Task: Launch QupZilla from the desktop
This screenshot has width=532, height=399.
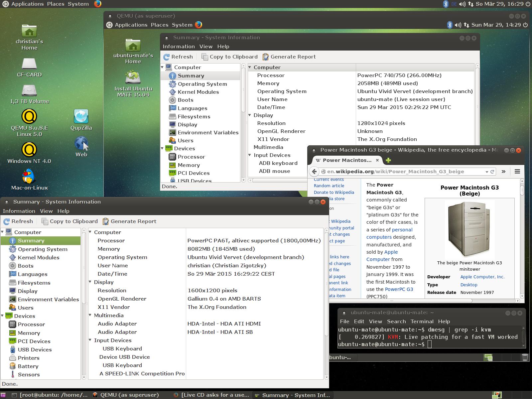Action: [x=81, y=117]
